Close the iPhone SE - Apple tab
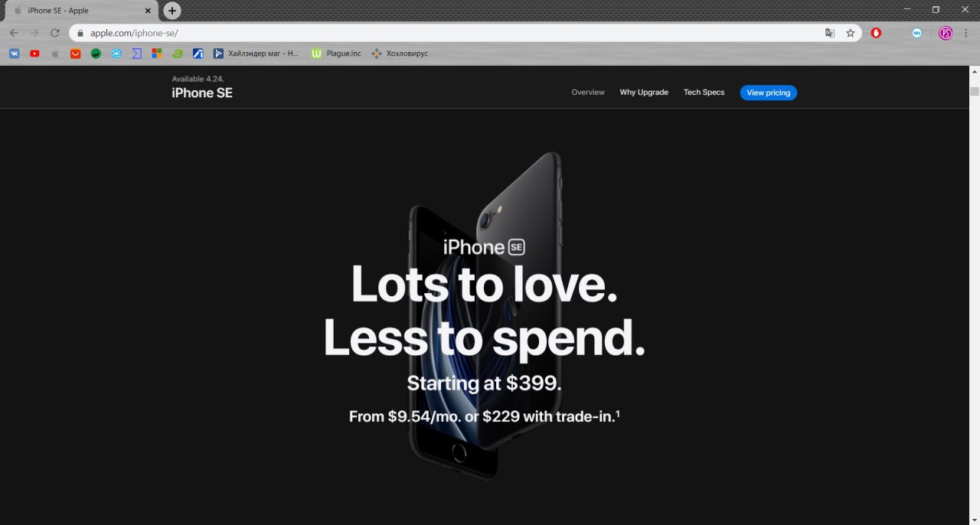The width and height of the screenshot is (980, 525). [149, 11]
